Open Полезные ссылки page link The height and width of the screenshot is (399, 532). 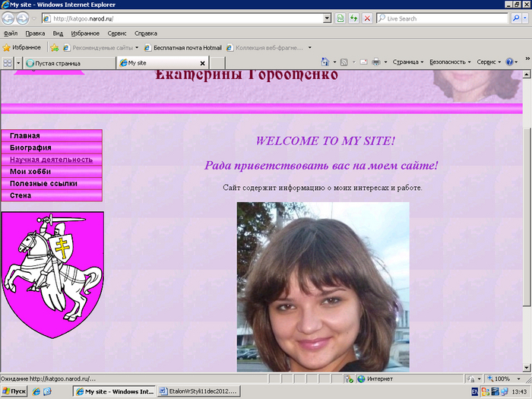[x=52, y=184]
